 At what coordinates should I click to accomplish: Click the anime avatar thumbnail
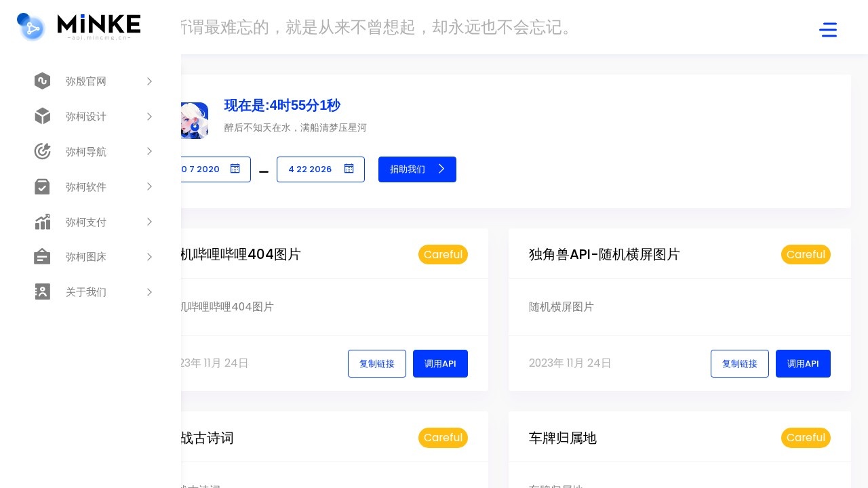(195, 121)
